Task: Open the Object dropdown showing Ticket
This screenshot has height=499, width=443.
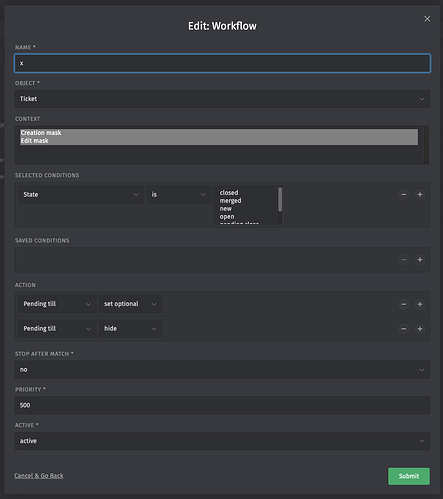Action: [222, 99]
